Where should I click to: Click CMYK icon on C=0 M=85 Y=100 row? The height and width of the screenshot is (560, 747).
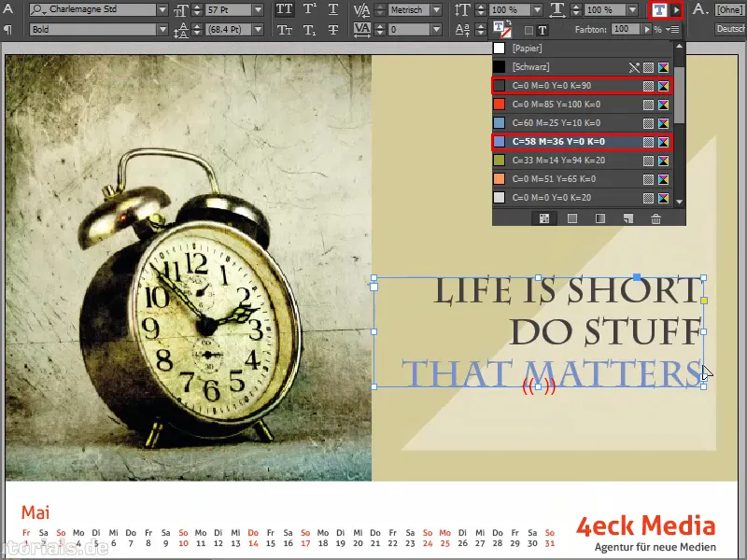[x=663, y=105]
